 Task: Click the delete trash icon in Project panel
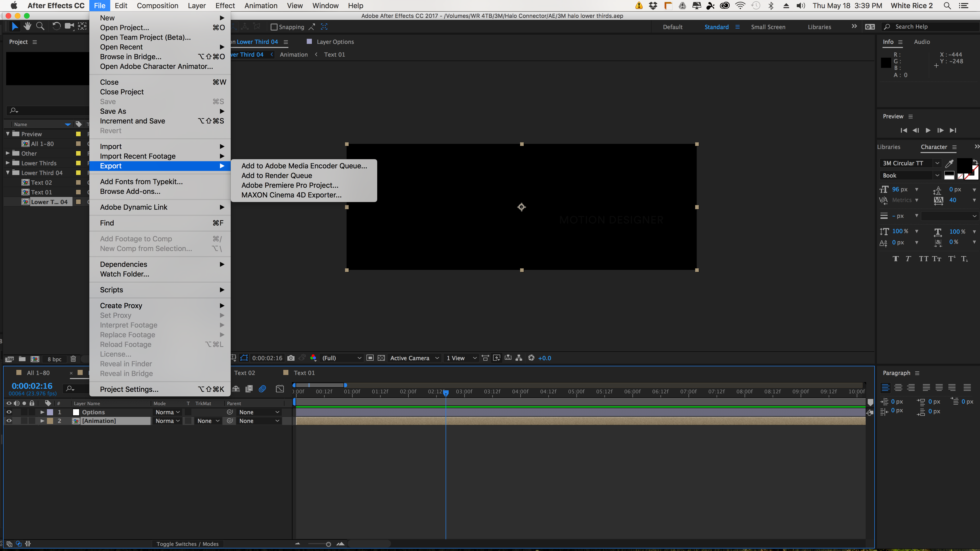[x=73, y=359]
